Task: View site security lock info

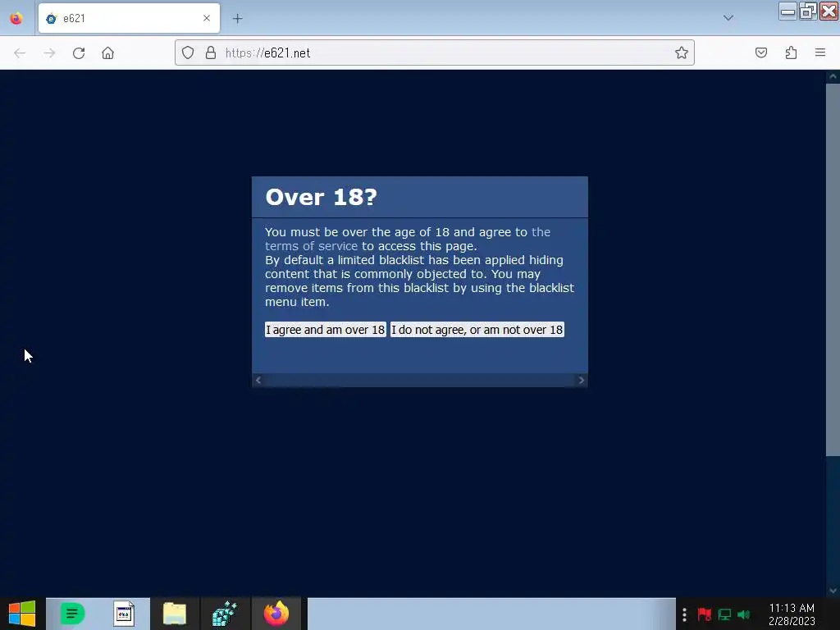Action: (211, 52)
